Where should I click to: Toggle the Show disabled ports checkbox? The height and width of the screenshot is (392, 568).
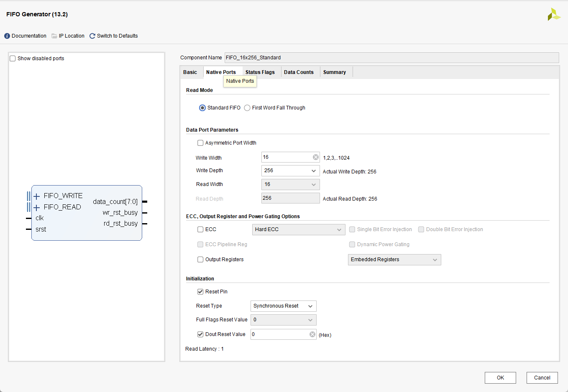point(13,59)
